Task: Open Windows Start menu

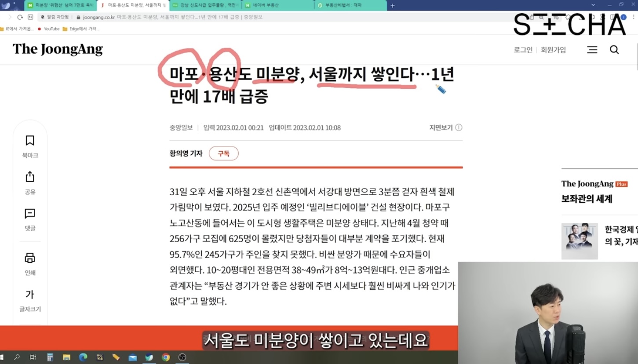Action: 2,357
